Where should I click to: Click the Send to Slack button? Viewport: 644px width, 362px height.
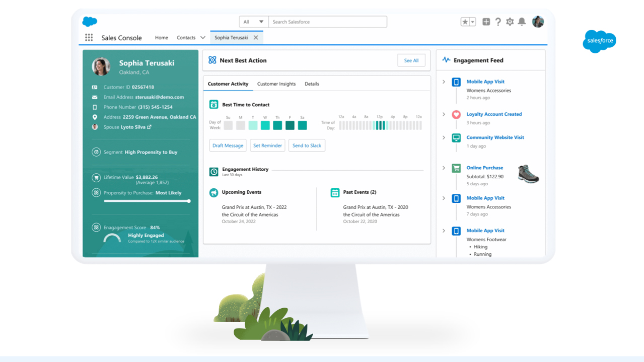coord(307,146)
